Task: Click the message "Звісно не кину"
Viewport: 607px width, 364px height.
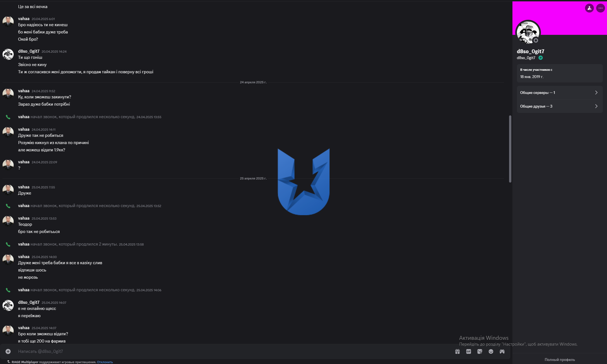Action: click(32, 65)
